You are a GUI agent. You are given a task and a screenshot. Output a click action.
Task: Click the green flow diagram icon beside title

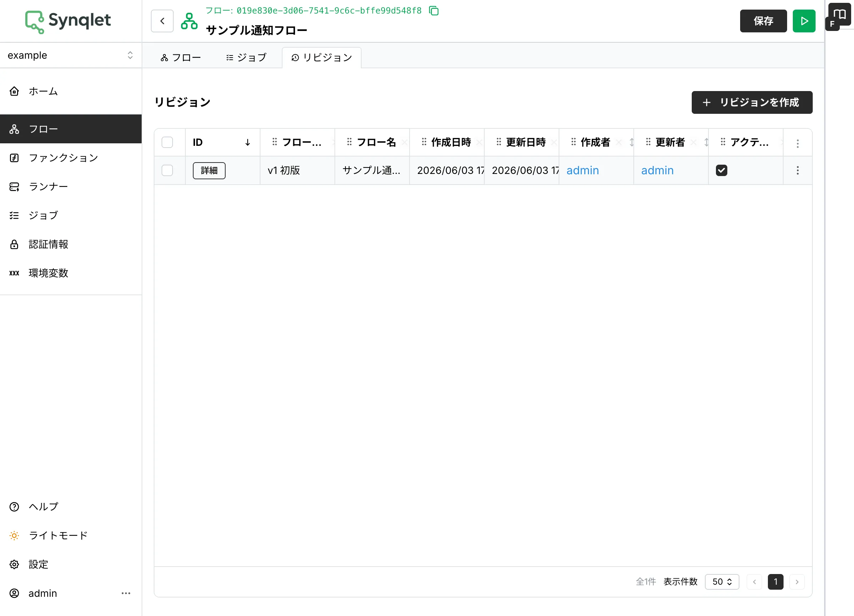[189, 21]
